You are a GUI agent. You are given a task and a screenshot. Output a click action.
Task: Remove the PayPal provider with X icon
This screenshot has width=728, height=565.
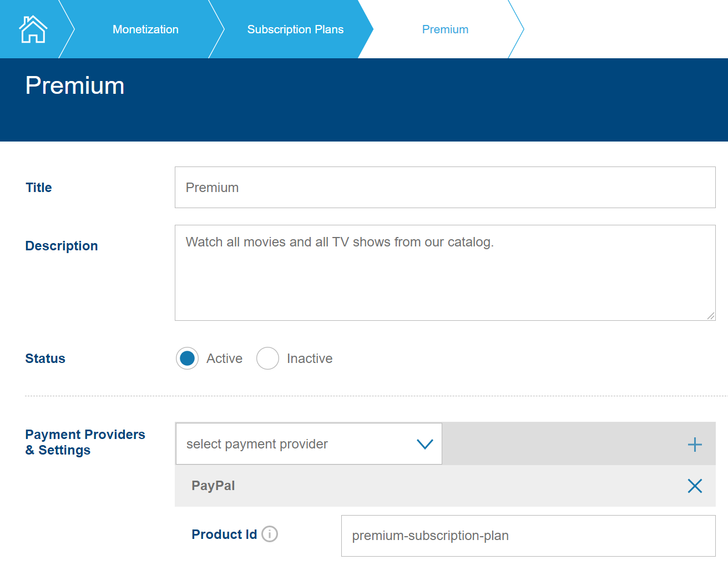tap(695, 486)
